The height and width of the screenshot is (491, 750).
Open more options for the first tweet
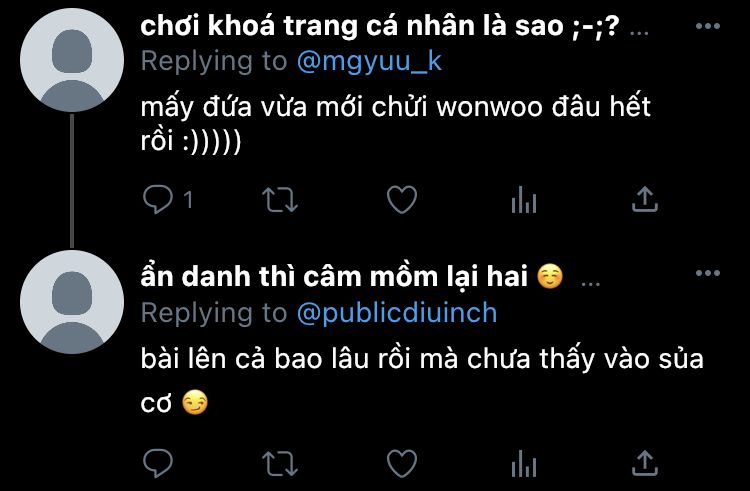pyautogui.click(x=707, y=26)
